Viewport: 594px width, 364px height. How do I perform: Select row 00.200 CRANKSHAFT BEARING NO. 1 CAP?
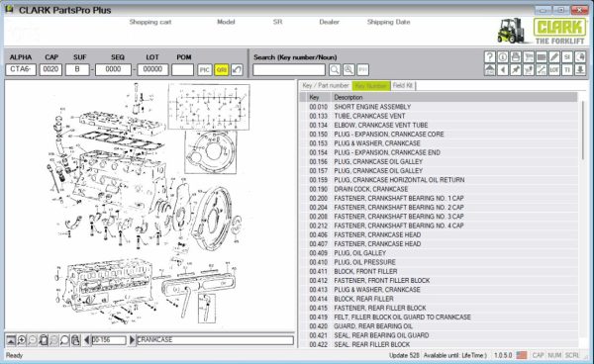click(440, 198)
